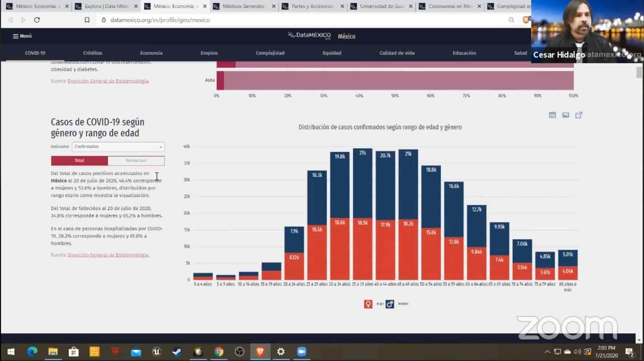The height and width of the screenshot is (361, 644).
Task: Go to the Créditos section tab
Action: point(93,53)
